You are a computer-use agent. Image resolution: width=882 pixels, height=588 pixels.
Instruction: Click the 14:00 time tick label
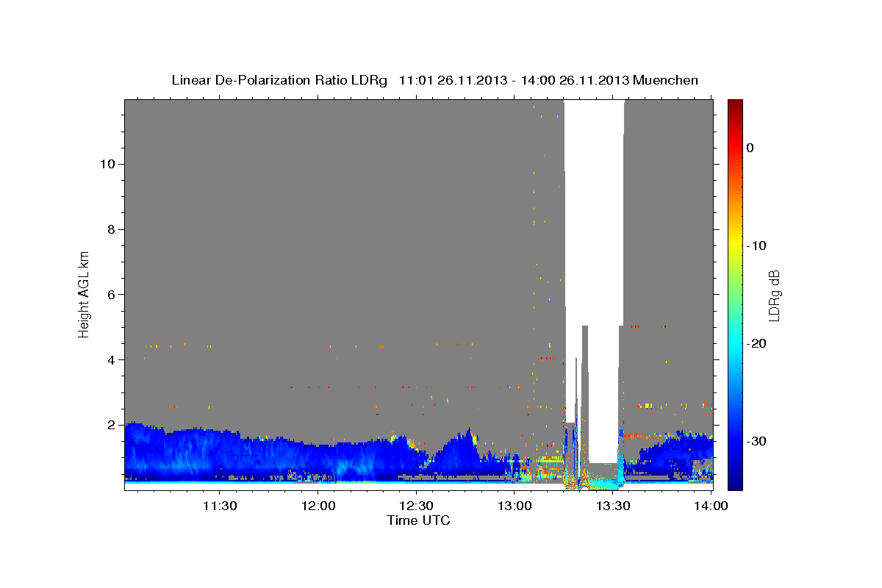[711, 506]
